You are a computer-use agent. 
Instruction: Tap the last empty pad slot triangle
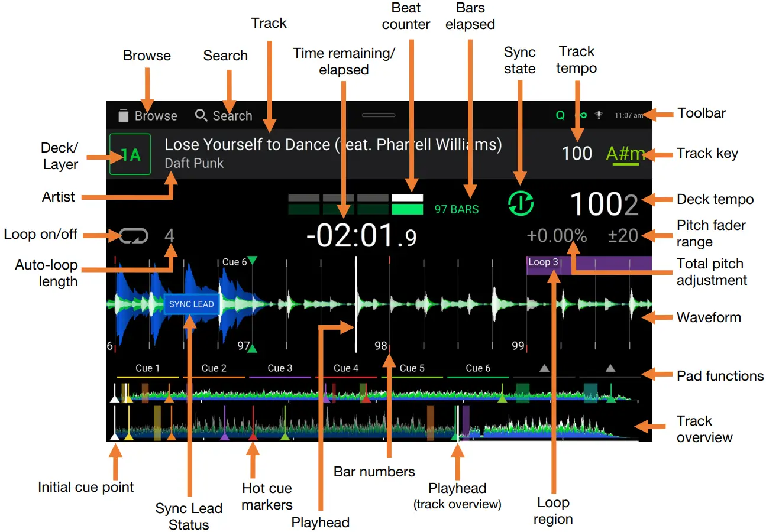click(x=610, y=368)
